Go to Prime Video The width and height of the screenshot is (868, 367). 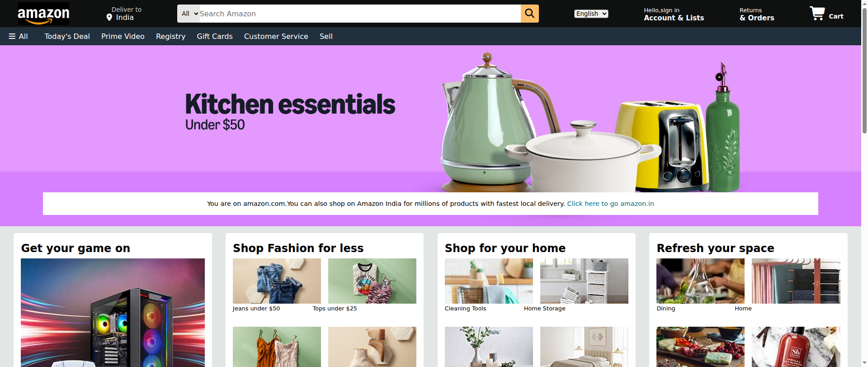coord(123,36)
